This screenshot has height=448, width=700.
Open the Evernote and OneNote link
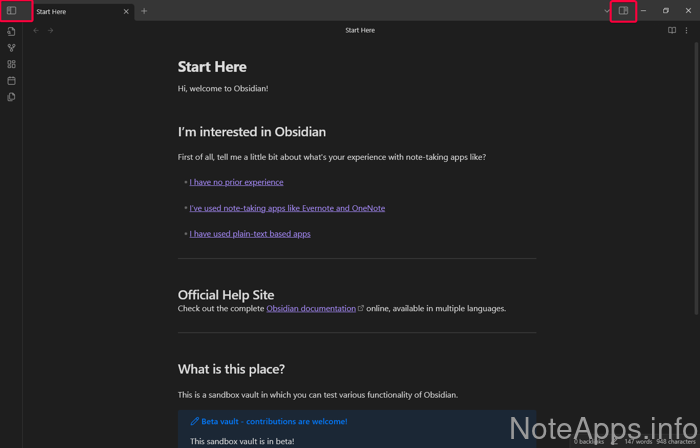287,208
